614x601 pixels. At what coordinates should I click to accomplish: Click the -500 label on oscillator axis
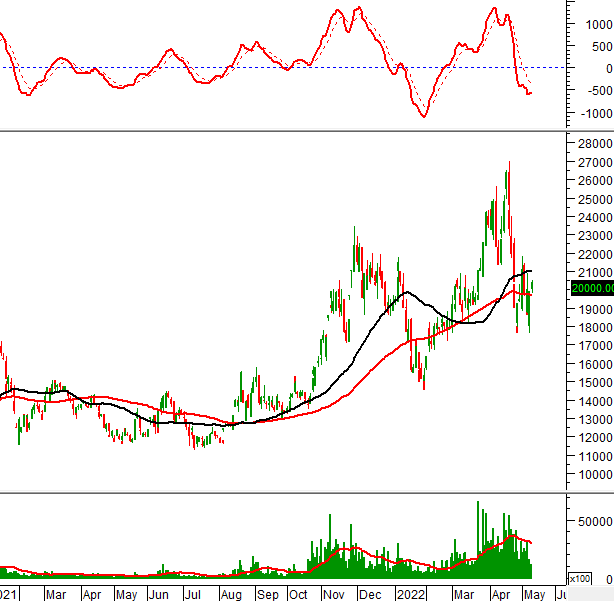pyautogui.click(x=597, y=91)
